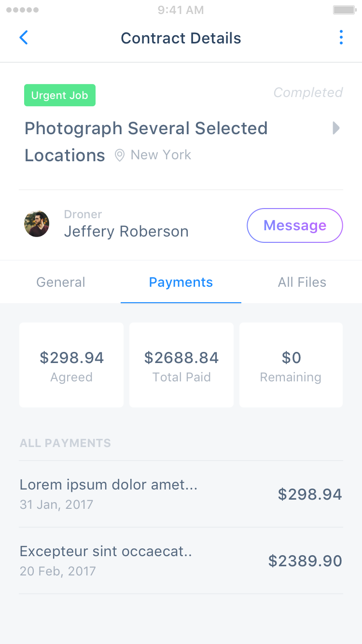Tap the Total Paid card

point(181,365)
